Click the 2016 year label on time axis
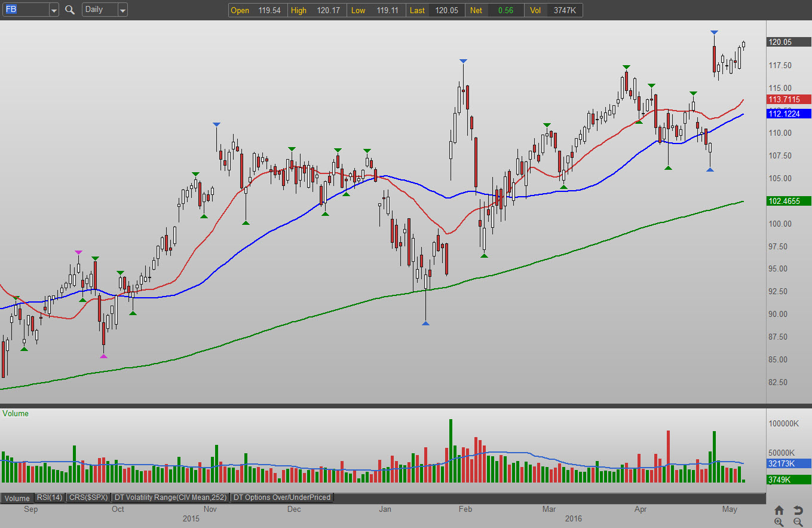The width and height of the screenshot is (812, 528). 574,518
